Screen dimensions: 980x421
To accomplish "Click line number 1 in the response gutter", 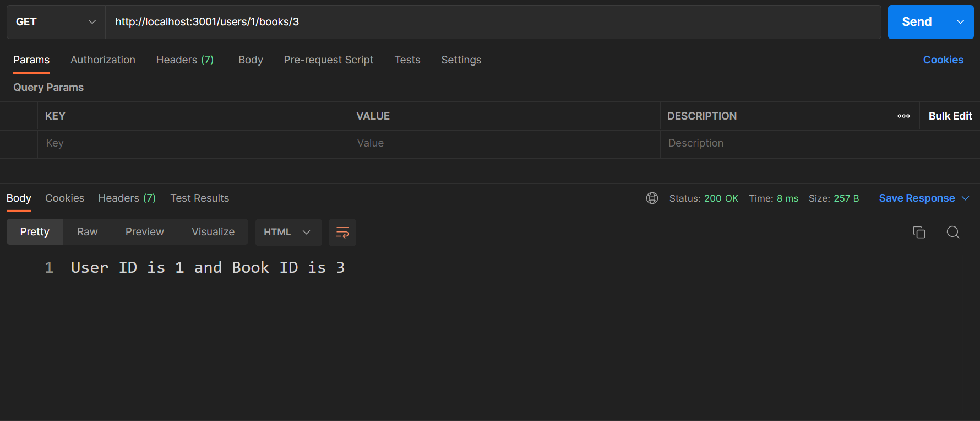I will pos(49,268).
